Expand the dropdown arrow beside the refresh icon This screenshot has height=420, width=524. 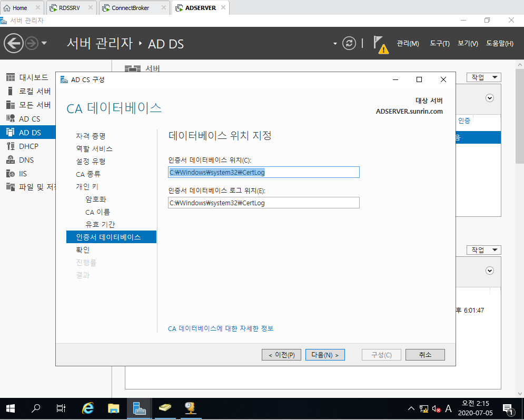(335, 44)
